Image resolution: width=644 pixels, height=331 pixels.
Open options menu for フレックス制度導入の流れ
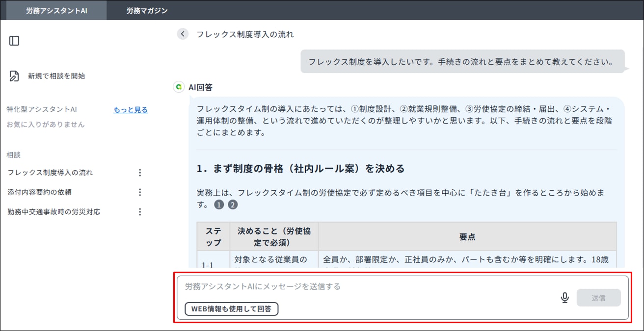(140, 173)
